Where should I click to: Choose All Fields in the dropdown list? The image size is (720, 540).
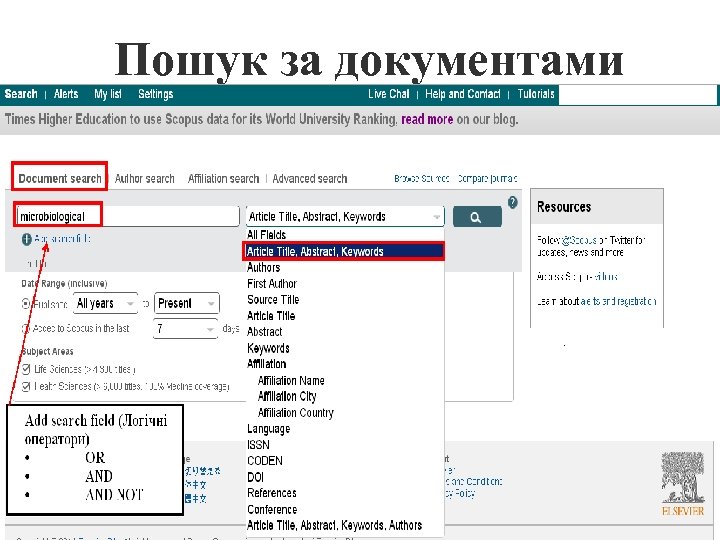(266, 235)
